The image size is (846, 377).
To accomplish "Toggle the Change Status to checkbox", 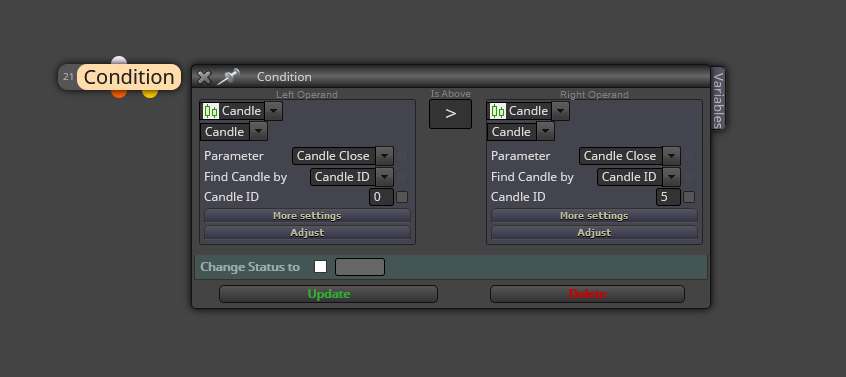I will point(320,266).
